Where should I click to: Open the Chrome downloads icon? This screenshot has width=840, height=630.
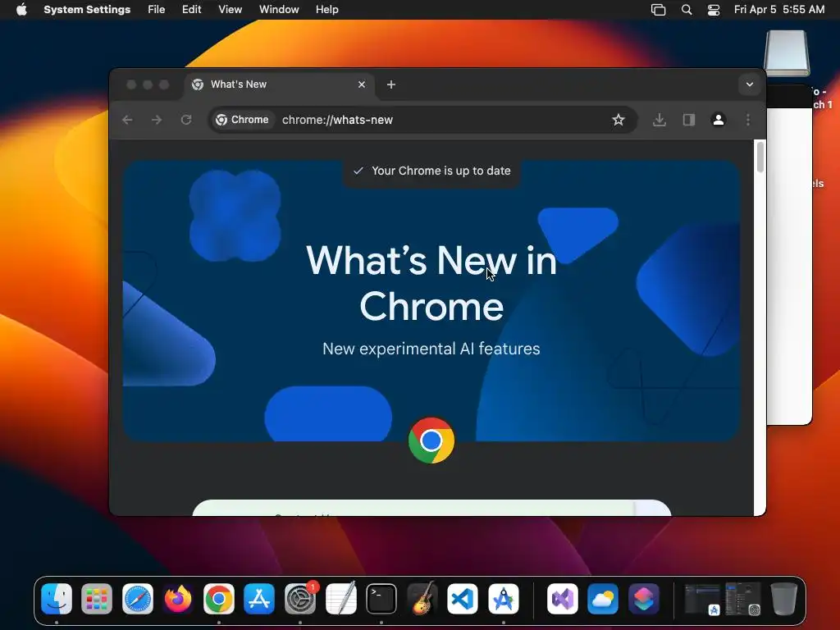point(660,120)
